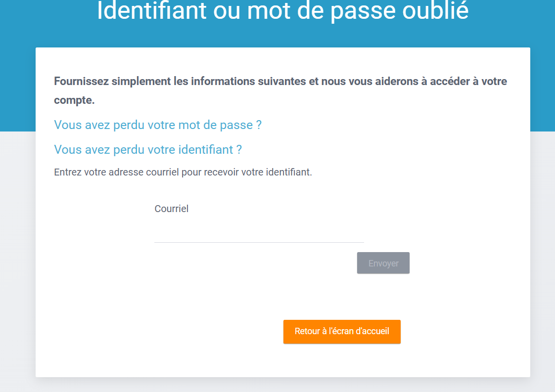Return to the home screen via orange button
555x392 pixels.
click(x=342, y=331)
